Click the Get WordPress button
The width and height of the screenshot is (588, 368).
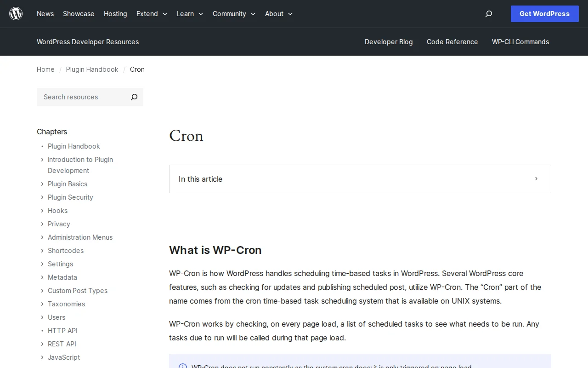544,14
